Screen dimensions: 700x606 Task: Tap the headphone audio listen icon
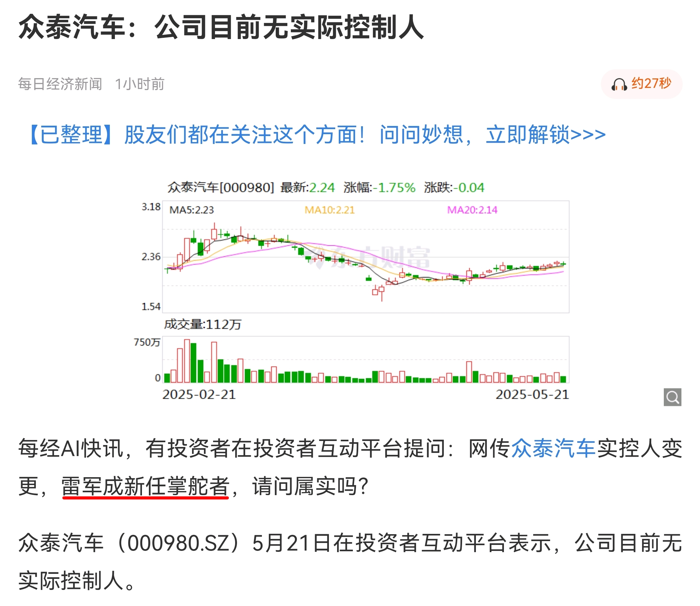pyautogui.click(x=619, y=84)
